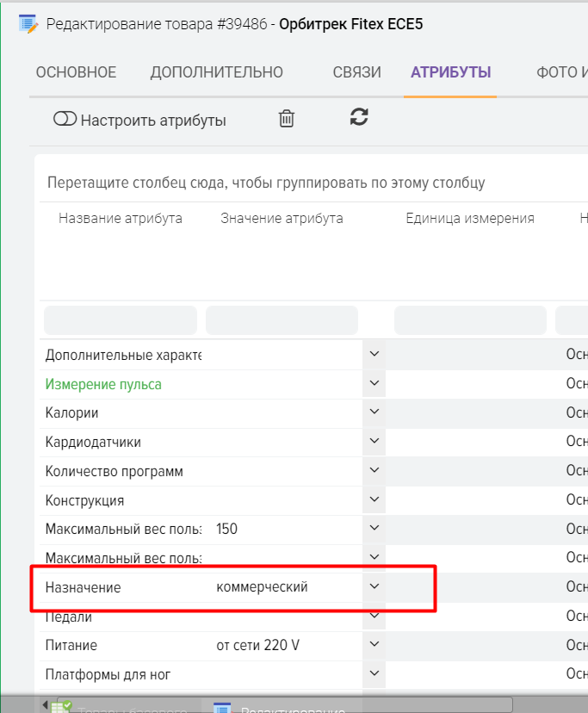The image size is (588, 713).
Task: Click the refresh arrows icon
Action: (359, 117)
